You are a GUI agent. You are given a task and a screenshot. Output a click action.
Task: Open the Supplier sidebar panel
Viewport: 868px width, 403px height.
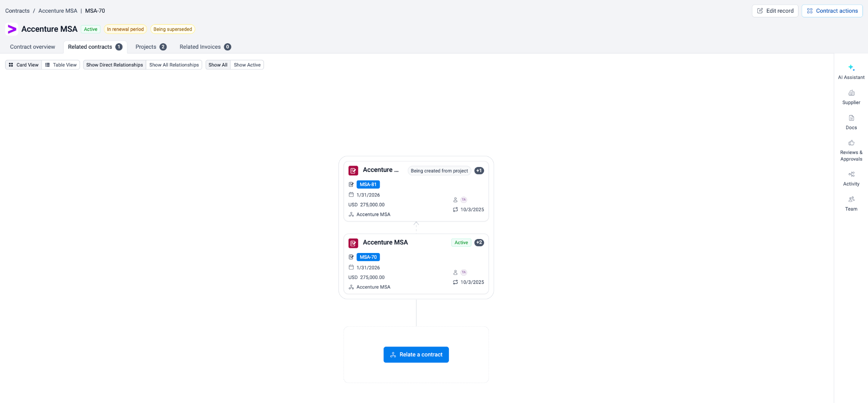851,97
